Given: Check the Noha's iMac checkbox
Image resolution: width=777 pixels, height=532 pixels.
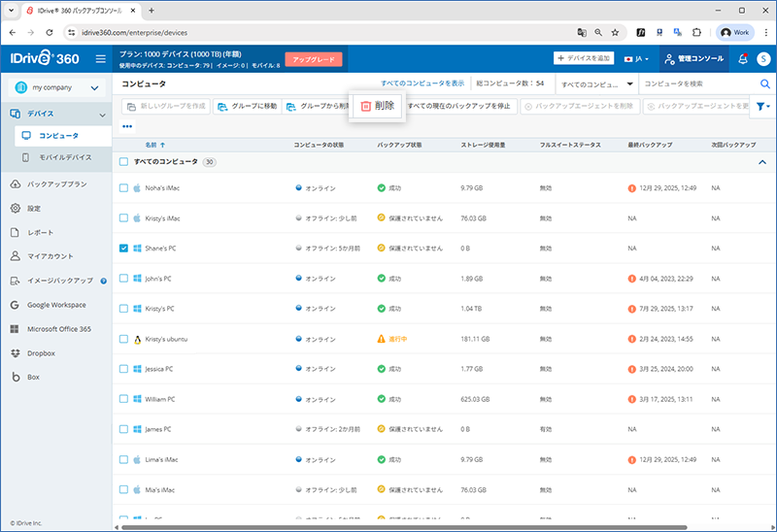Looking at the screenshot, I should point(123,188).
